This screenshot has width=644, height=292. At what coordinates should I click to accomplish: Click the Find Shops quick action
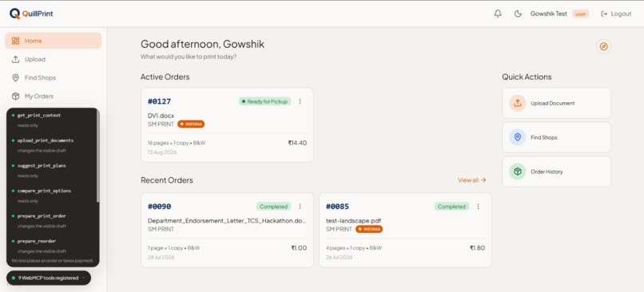[x=557, y=137]
